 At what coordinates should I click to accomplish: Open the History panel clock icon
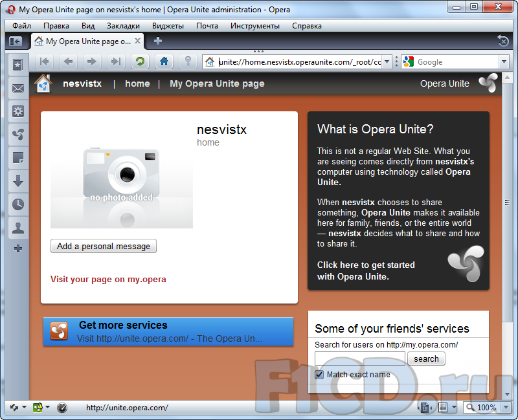pyautogui.click(x=18, y=204)
